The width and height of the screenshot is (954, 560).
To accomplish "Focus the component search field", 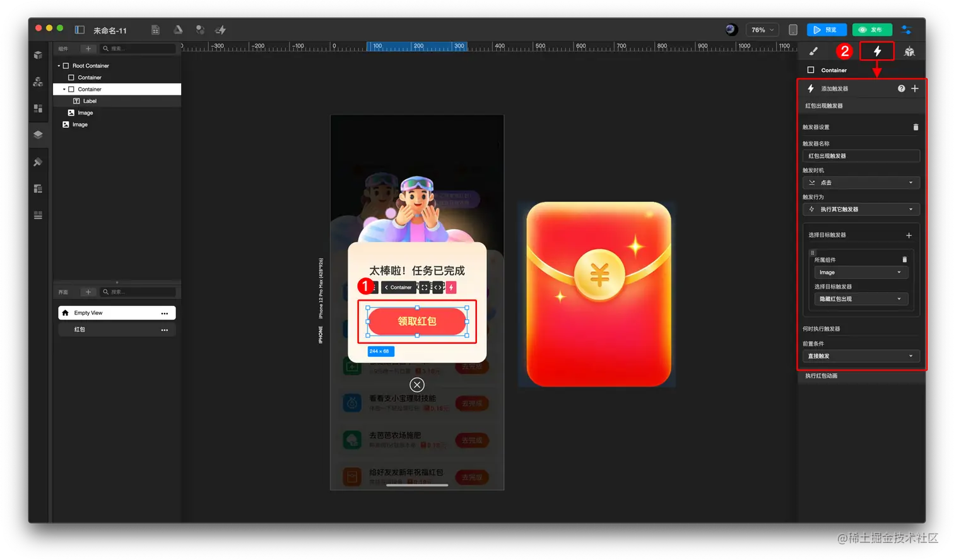I will tap(138, 49).
